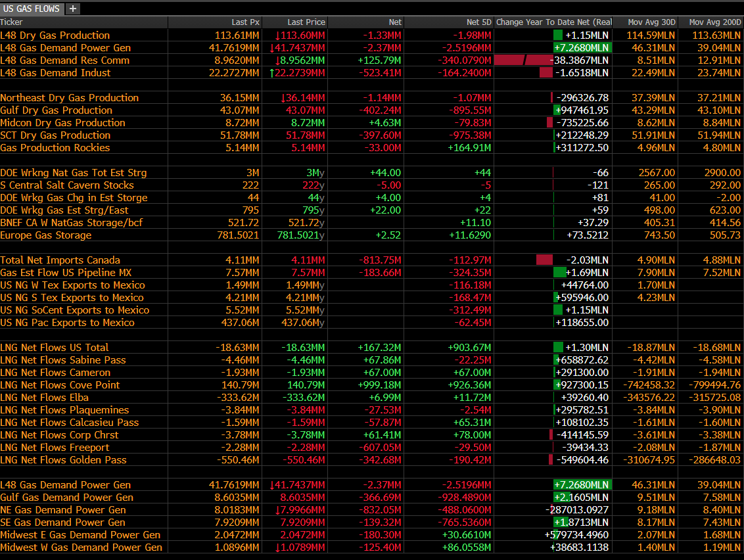Click LNG Net Flows Golden Pass ticker
Viewport: 744px width, 560px height.
coord(63,460)
